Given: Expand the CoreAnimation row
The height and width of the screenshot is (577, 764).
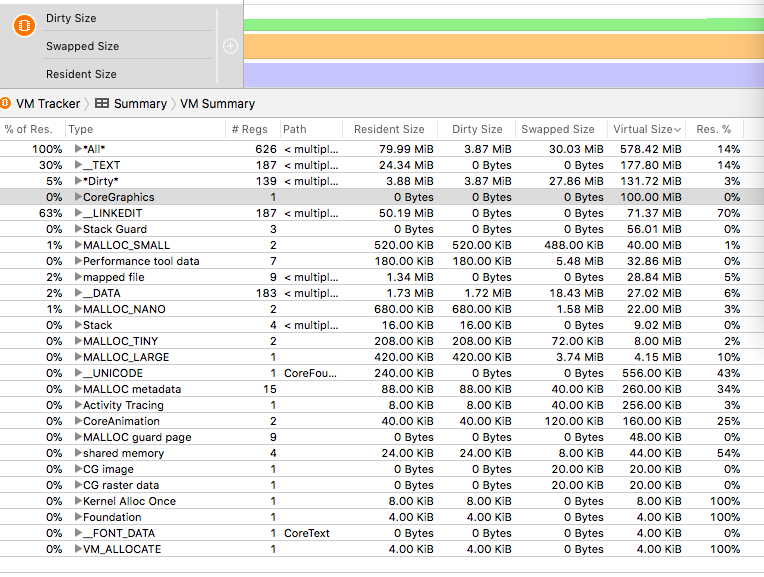Looking at the screenshot, I should (78, 421).
